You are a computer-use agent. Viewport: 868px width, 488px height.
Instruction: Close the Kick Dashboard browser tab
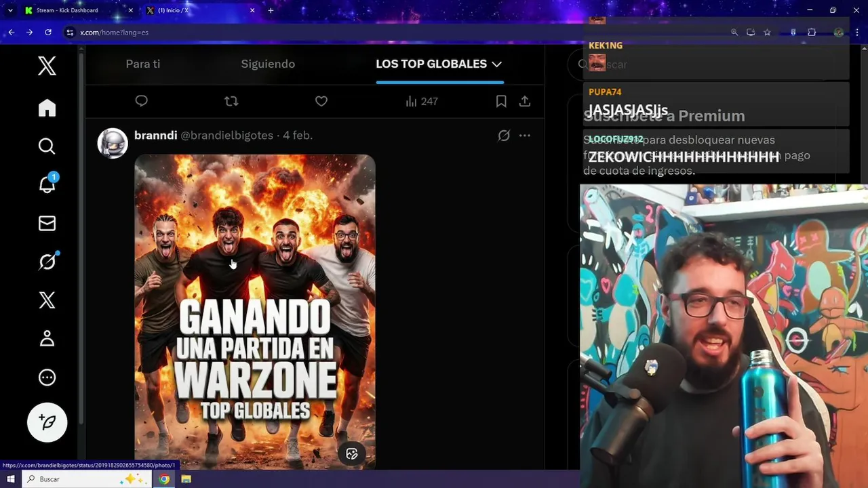[x=131, y=10]
